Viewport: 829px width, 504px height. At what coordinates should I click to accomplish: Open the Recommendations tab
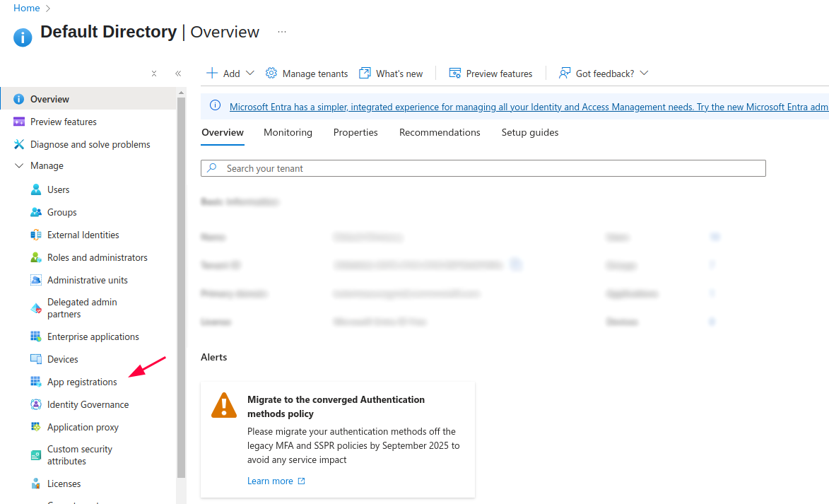(x=440, y=132)
